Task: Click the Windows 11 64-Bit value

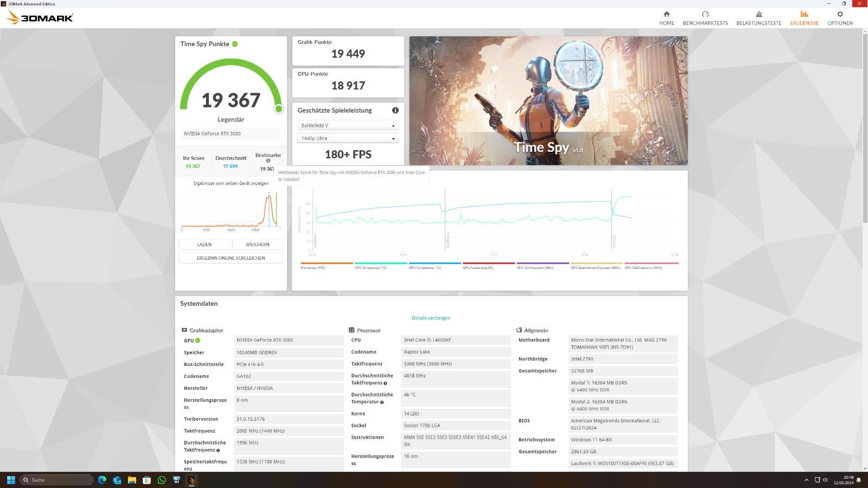Action: [x=623, y=440]
